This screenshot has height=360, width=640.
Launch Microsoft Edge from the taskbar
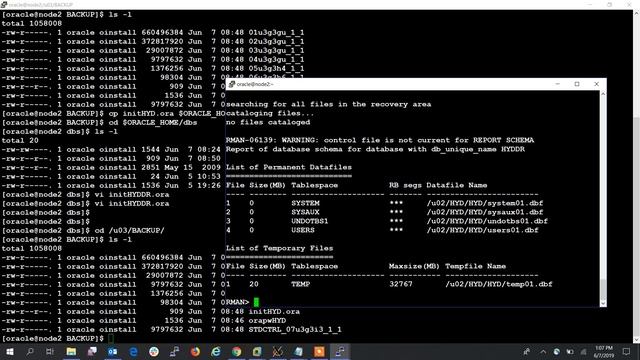133,351
